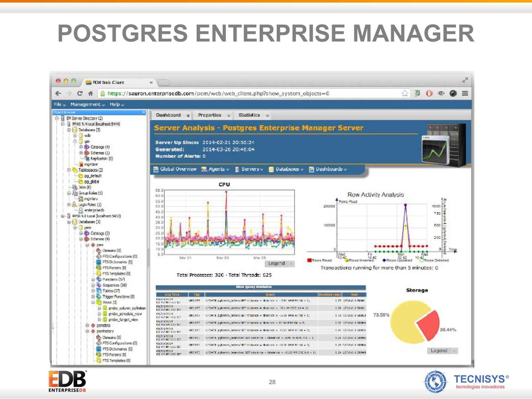Click the dark globe extension icon
Viewport: 532px width, 399px height.
pyautogui.click(x=453, y=93)
